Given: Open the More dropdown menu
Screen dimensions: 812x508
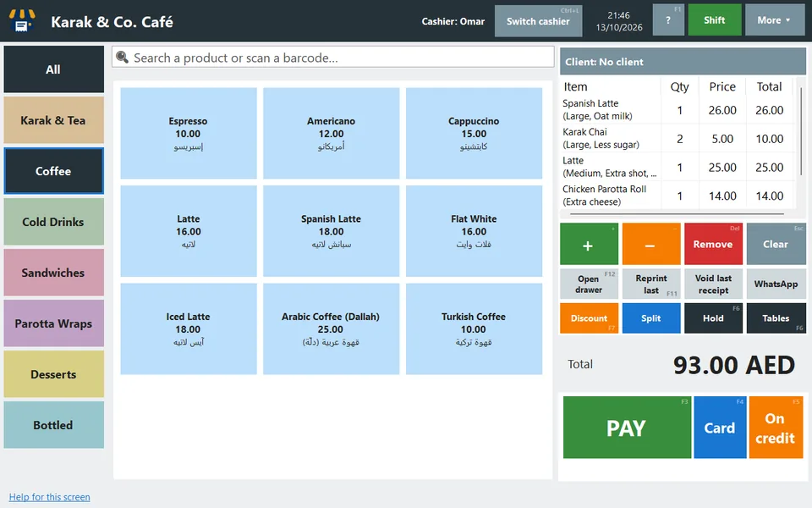Looking at the screenshot, I should click(775, 20).
